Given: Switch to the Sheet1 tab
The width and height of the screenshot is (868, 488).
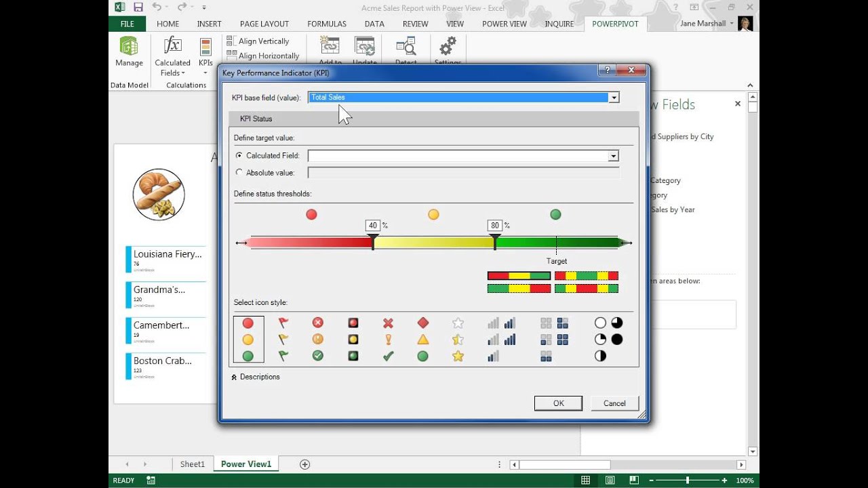Looking at the screenshot, I should (193, 464).
